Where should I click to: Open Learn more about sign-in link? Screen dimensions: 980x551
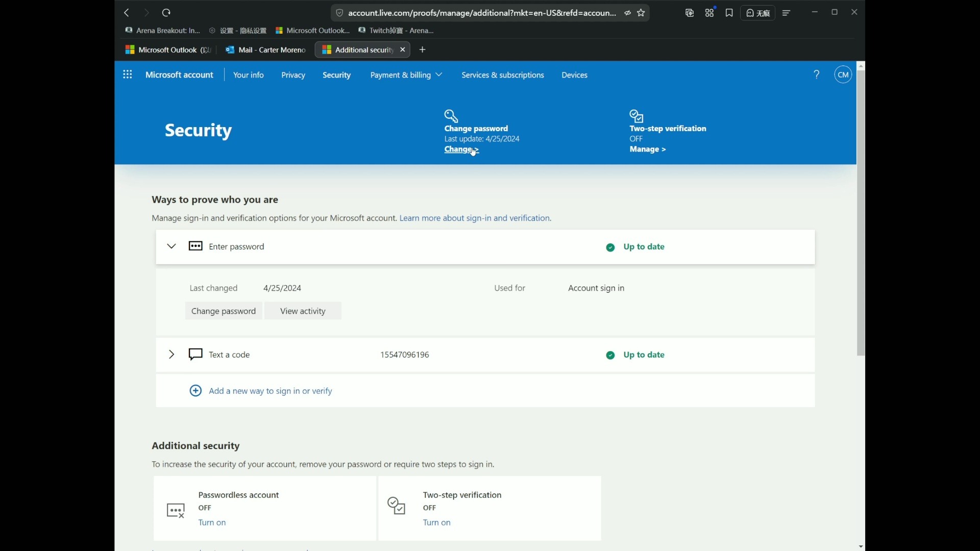[475, 218]
